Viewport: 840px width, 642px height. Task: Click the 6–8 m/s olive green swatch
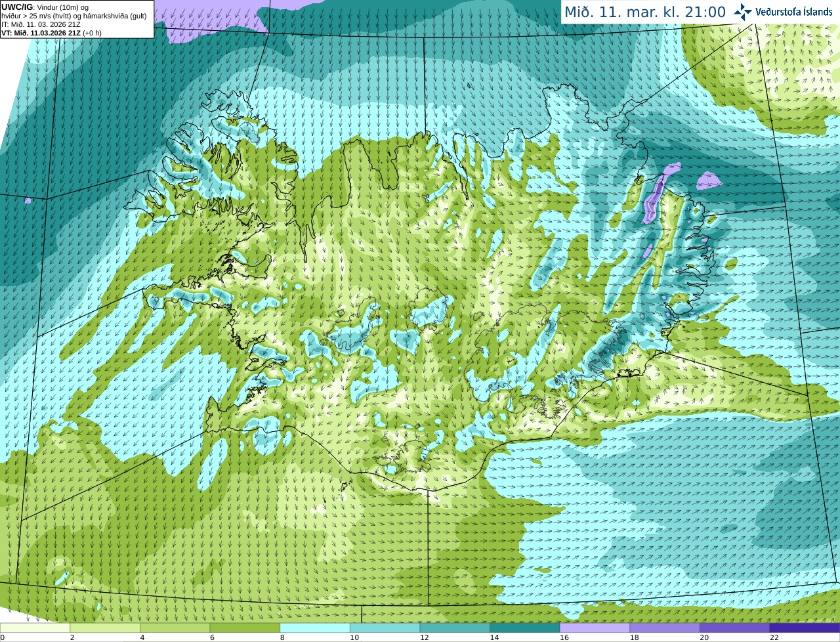tap(245, 628)
